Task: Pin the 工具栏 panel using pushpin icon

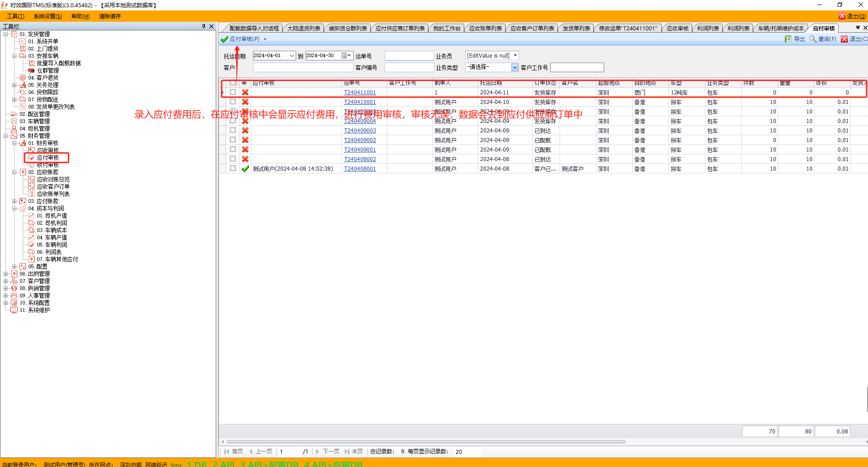Action: (203, 26)
